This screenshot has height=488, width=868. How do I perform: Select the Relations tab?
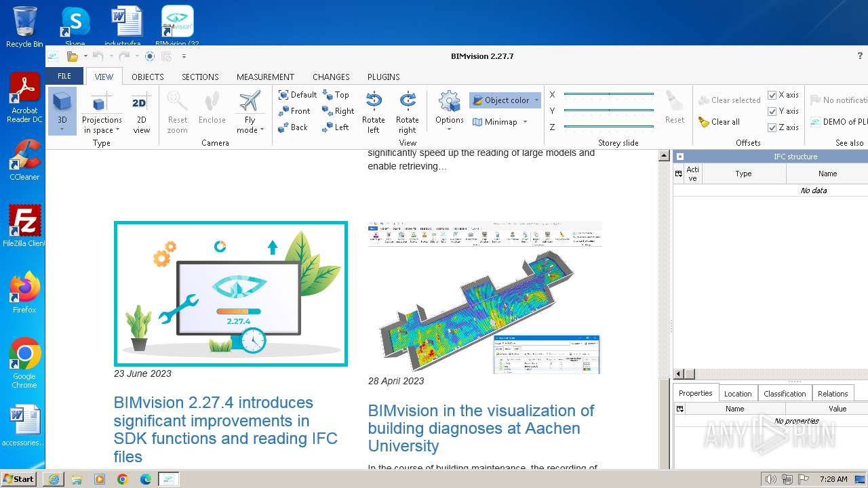pyautogui.click(x=833, y=394)
